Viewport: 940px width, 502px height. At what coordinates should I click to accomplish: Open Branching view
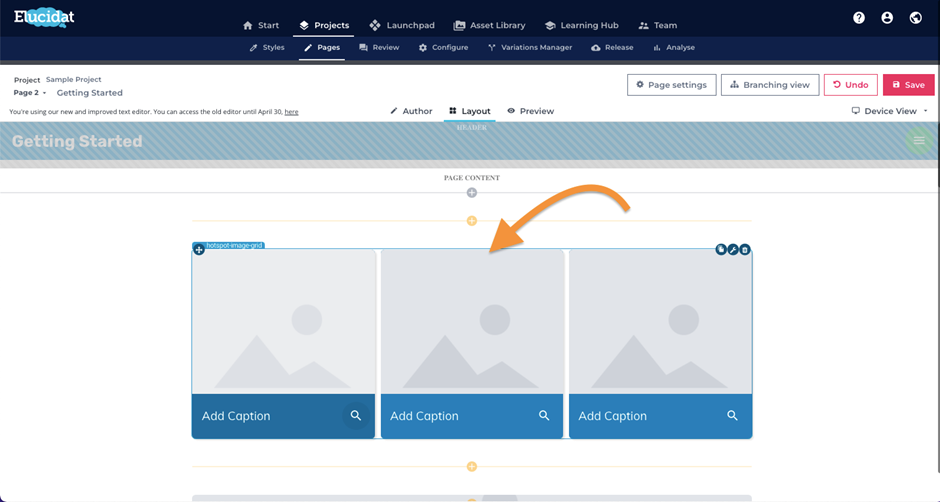tap(770, 85)
